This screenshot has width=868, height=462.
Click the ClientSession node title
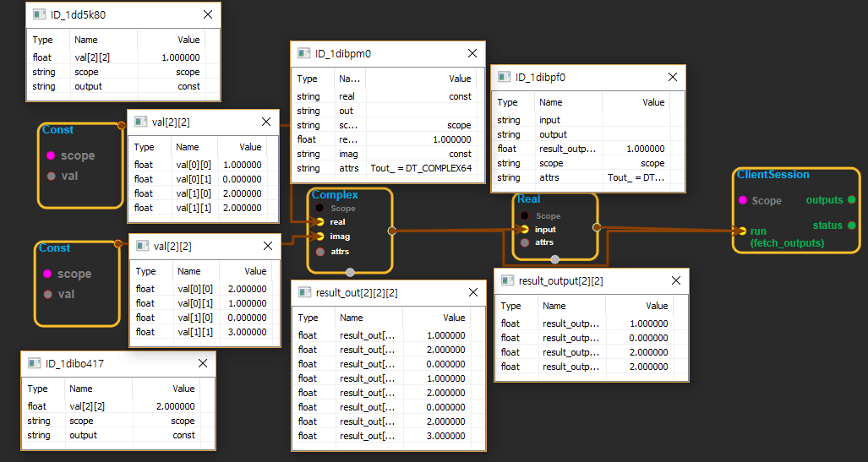[x=772, y=175]
